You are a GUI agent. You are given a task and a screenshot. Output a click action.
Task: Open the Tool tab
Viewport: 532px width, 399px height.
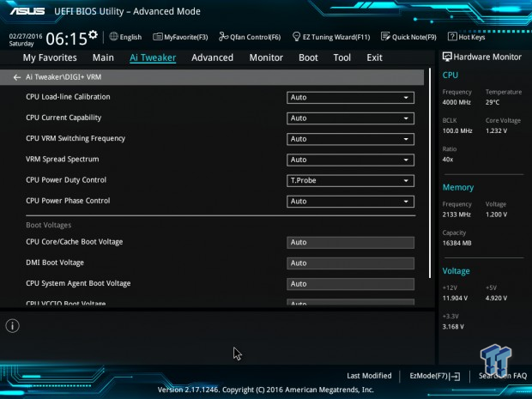click(342, 57)
